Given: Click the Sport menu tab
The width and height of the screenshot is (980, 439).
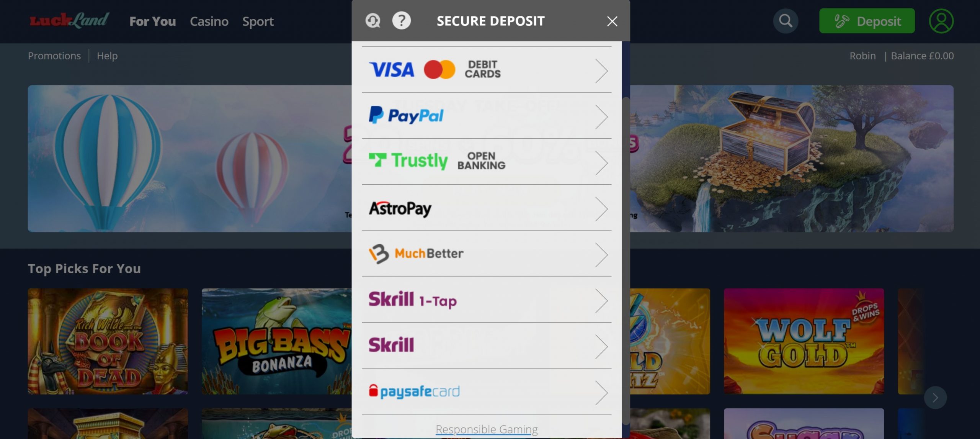Looking at the screenshot, I should coord(258,21).
